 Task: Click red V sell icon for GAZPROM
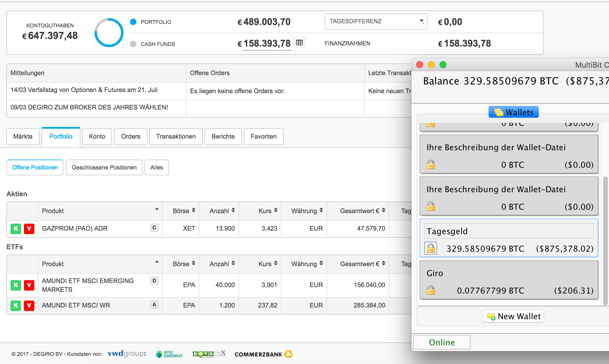pyautogui.click(x=29, y=229)
